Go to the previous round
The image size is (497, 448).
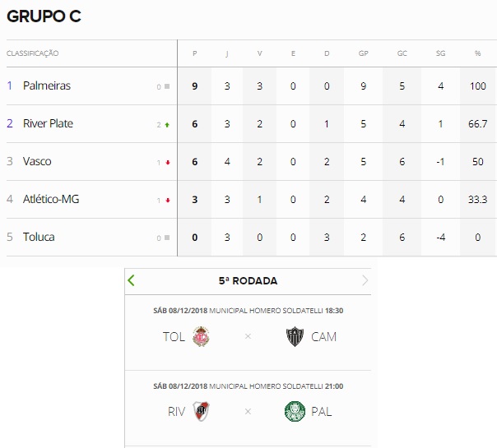click(132, 280)
